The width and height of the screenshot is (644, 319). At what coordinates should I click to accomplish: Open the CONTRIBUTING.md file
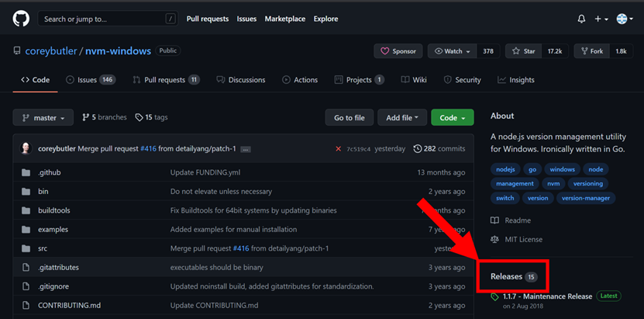70,306
